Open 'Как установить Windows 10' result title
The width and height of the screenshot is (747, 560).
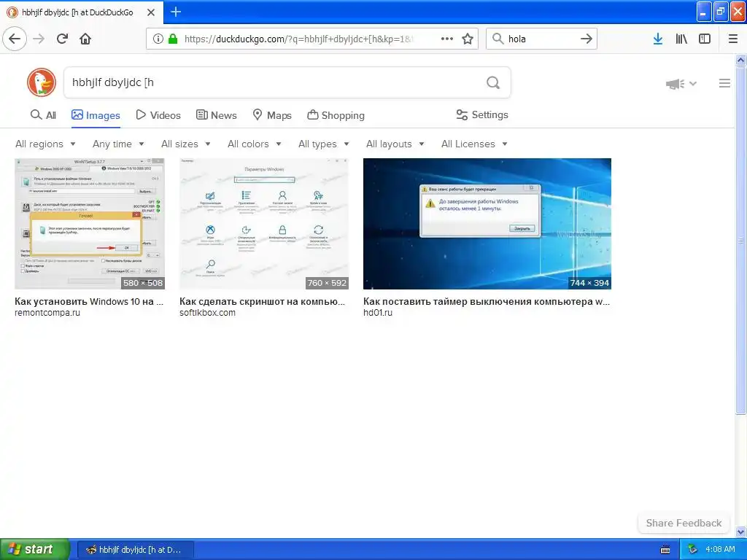point(89,301)
